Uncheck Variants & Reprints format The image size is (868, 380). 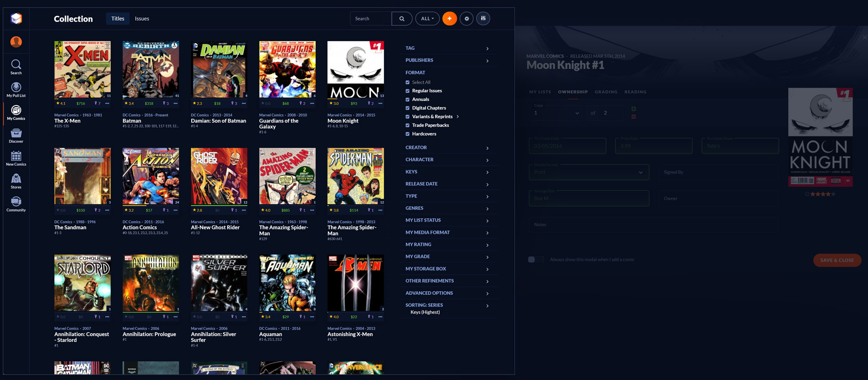tap(407, 117)
